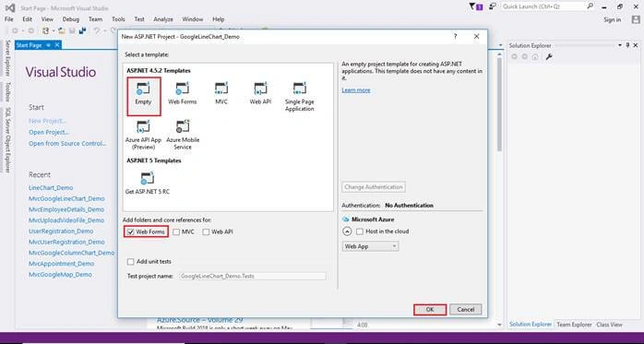Click Sign in link
Image resolution: width=644 pixels, height=344 pixels.
tap(612, 19)
